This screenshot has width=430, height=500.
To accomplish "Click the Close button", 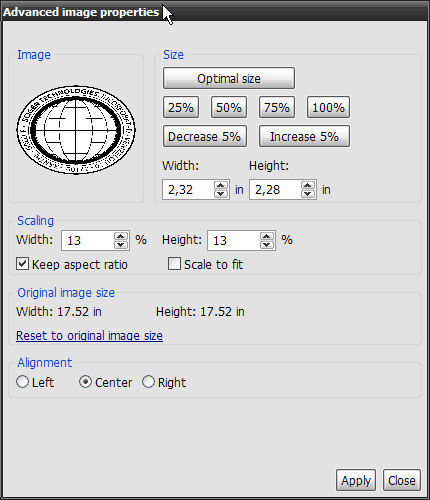I will pyautogui.click(x=402, y=480).
